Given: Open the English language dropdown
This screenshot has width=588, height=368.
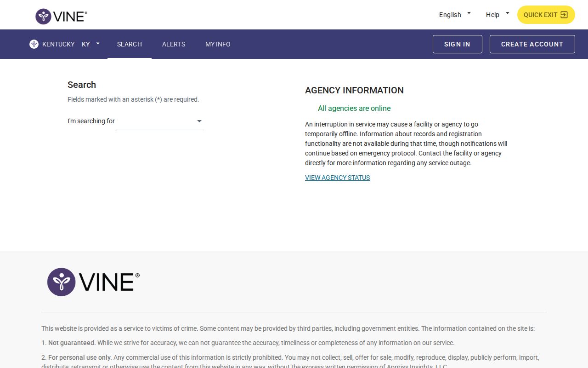Looking at the screenshot, I should [x=455, y=15].
